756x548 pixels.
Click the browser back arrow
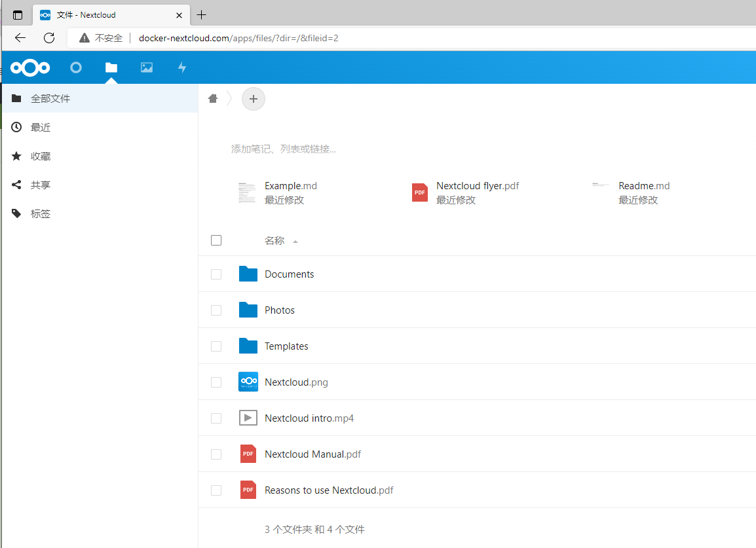pyautogui.click(x=20, y=37)
